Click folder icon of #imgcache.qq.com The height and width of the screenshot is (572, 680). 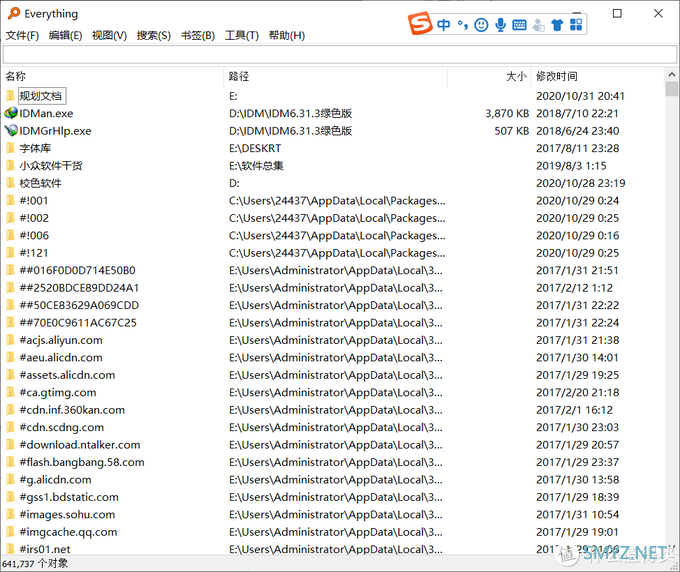click(x=11, y=532)
